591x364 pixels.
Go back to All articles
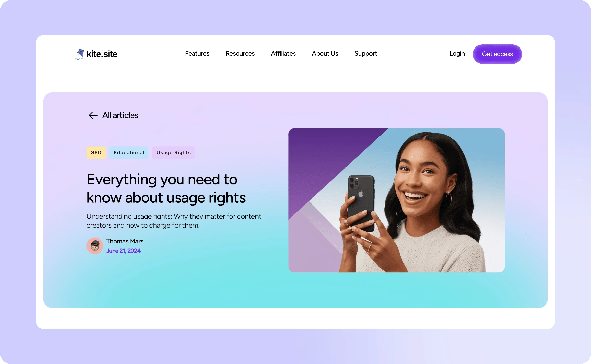coord(120,115)
